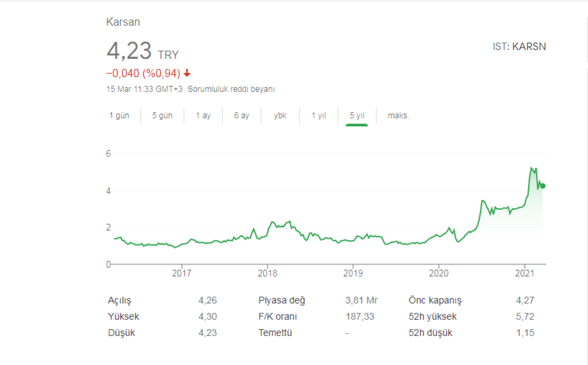Click the Önc kapanış value 4,27
Screen dimensions: 588x365
(525, 301)
